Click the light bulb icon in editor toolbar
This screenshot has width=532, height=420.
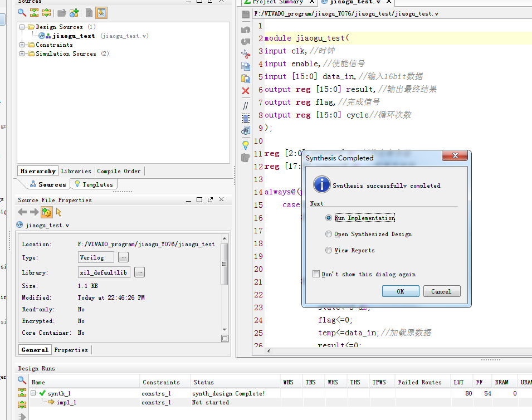coord(246,145)
